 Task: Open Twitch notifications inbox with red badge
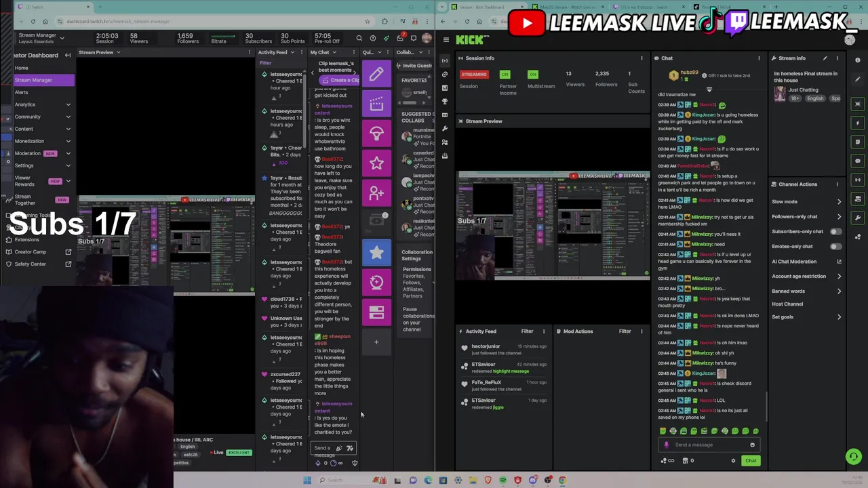coord(400,38)
